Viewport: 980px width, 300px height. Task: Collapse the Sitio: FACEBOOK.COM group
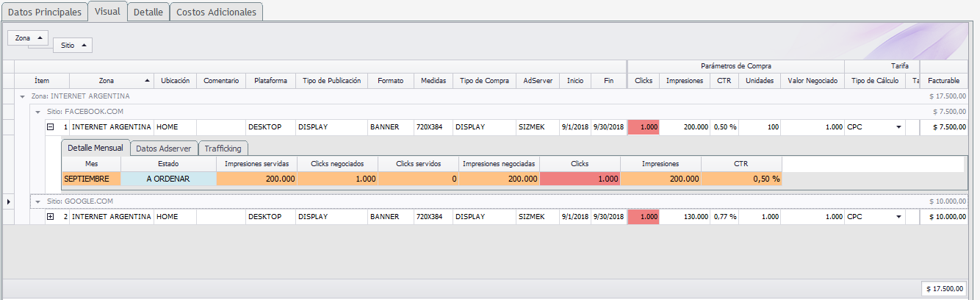(37, 112)
